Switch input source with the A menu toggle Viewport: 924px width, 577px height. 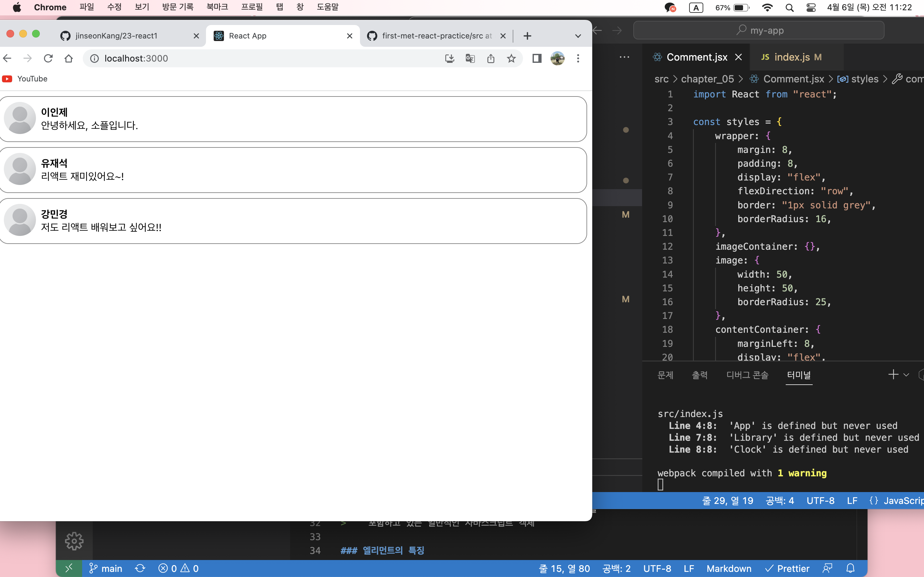[696, 7]
